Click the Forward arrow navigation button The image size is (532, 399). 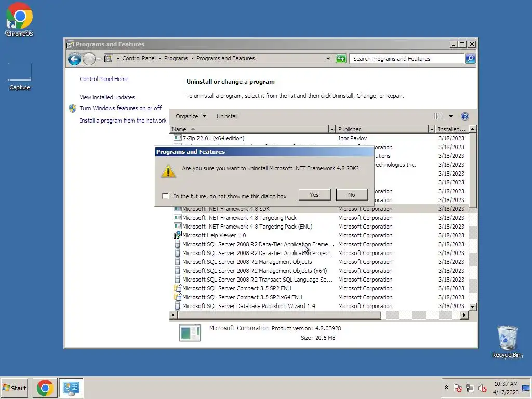(89, 59)
